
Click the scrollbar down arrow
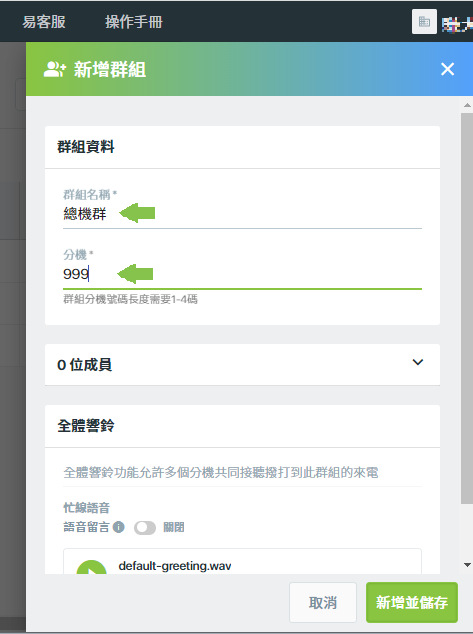[467, 565]
